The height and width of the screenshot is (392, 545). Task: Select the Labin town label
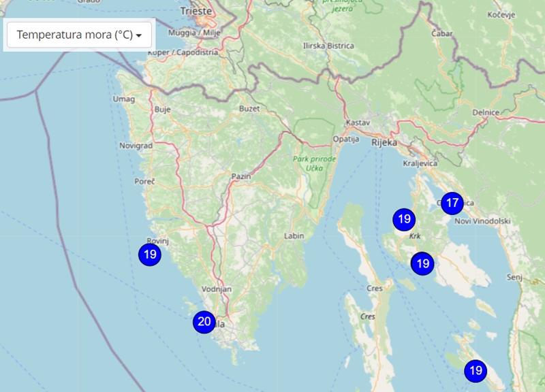tap(294, 236)
